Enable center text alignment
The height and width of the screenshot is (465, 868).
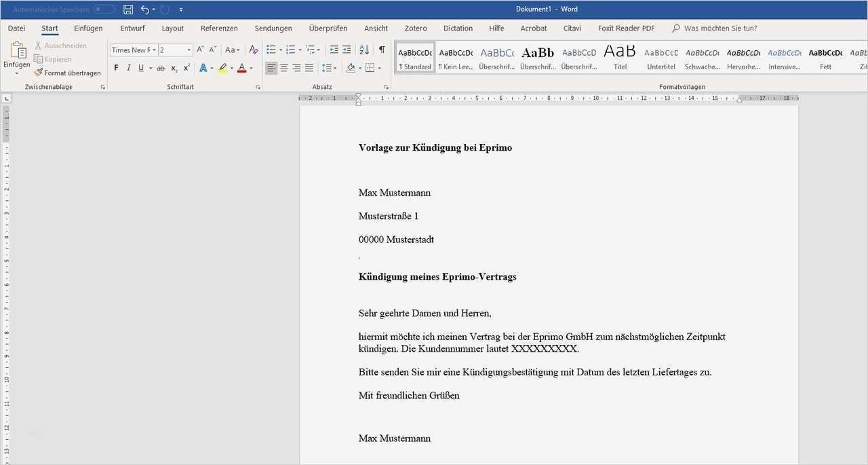[x=283, y=67]
